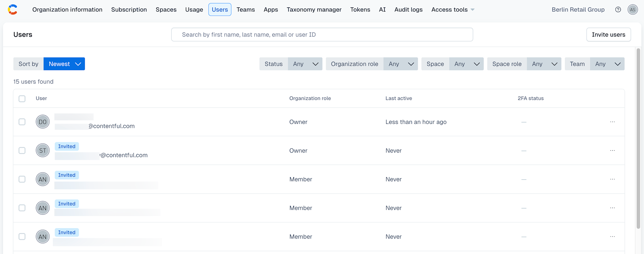This screenshot has height=254, width=644.
Task: Open the Organization role filter dropdown
Action: (x=400, y=64)
